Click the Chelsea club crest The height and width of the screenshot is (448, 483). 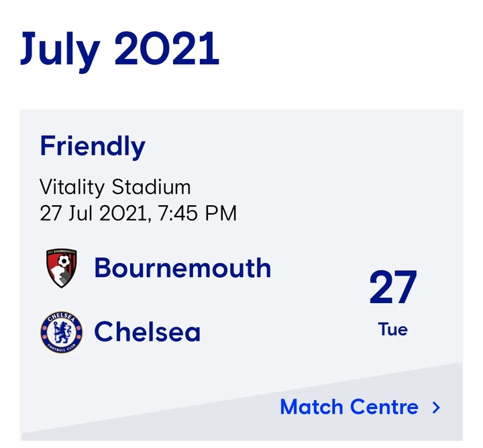pyautogui.click(x=61, y=332)
